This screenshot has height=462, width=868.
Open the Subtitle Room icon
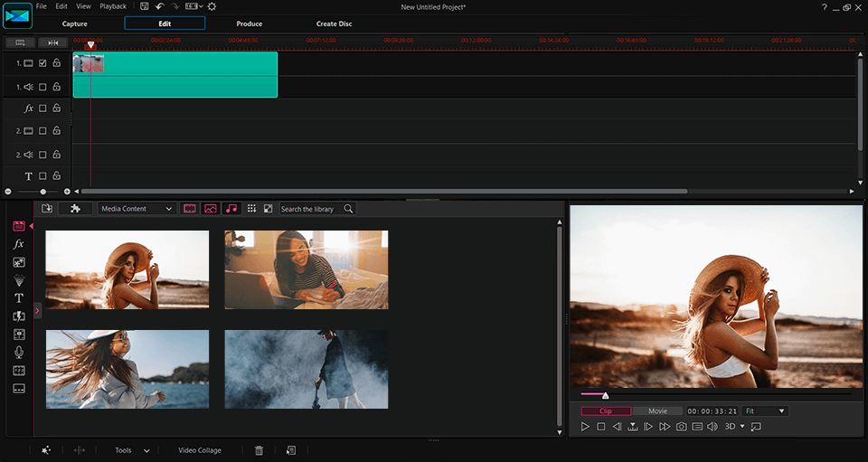(x=19, y=389)
